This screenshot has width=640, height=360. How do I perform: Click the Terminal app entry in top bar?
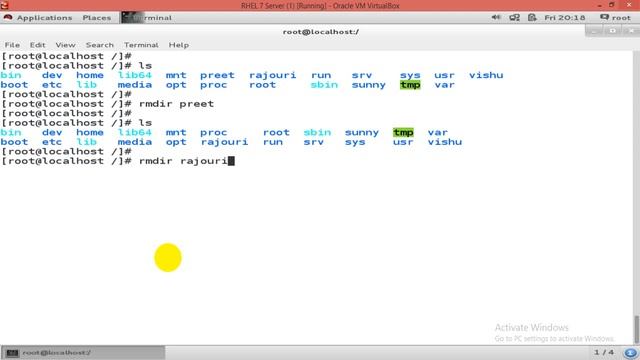tap(147, 18)
